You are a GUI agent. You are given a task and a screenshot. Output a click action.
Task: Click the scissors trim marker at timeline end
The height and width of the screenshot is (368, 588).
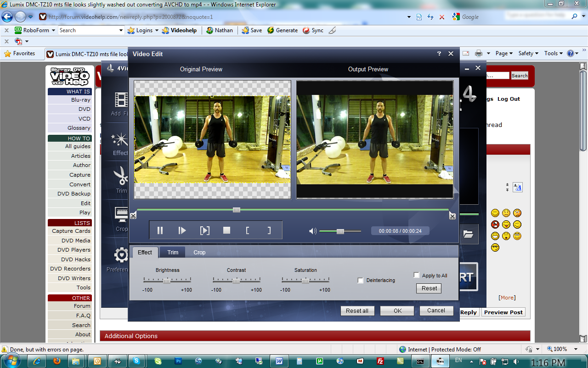click(x=452, y=216)
